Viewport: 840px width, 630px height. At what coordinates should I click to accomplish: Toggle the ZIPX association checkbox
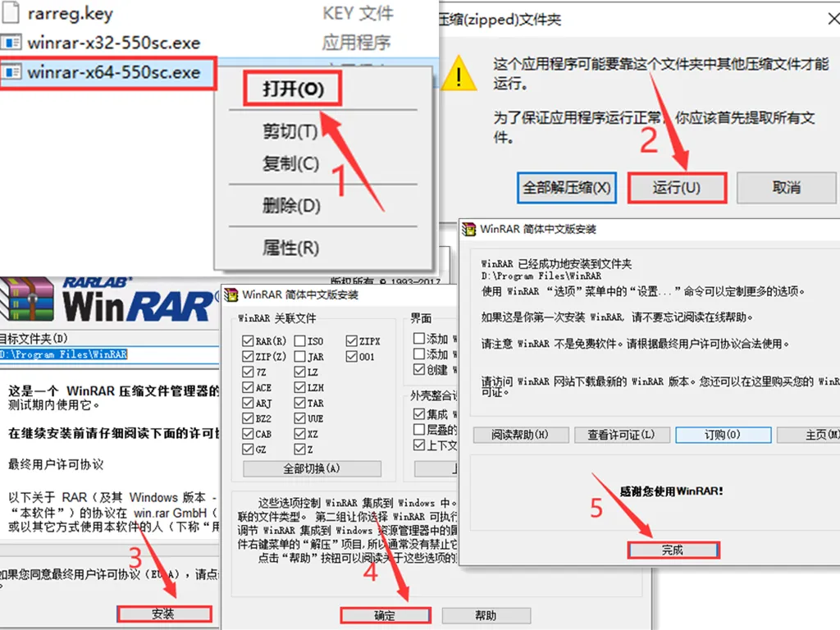pos(351,340)
